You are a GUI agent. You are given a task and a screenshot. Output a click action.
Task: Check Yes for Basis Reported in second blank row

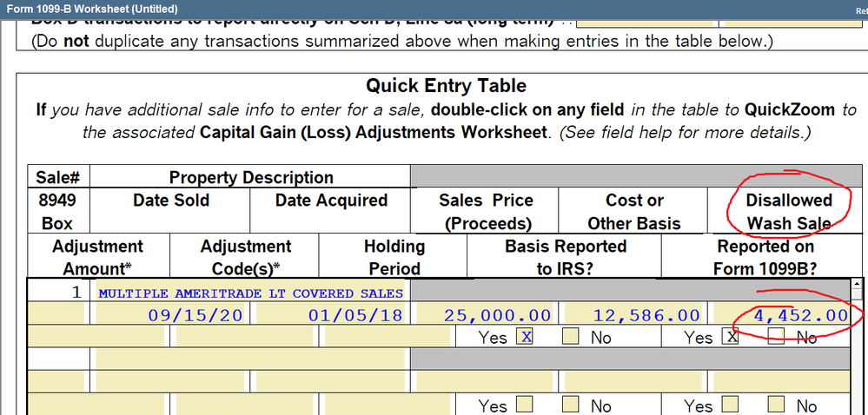pyautogui.click(x=524, y=405)
